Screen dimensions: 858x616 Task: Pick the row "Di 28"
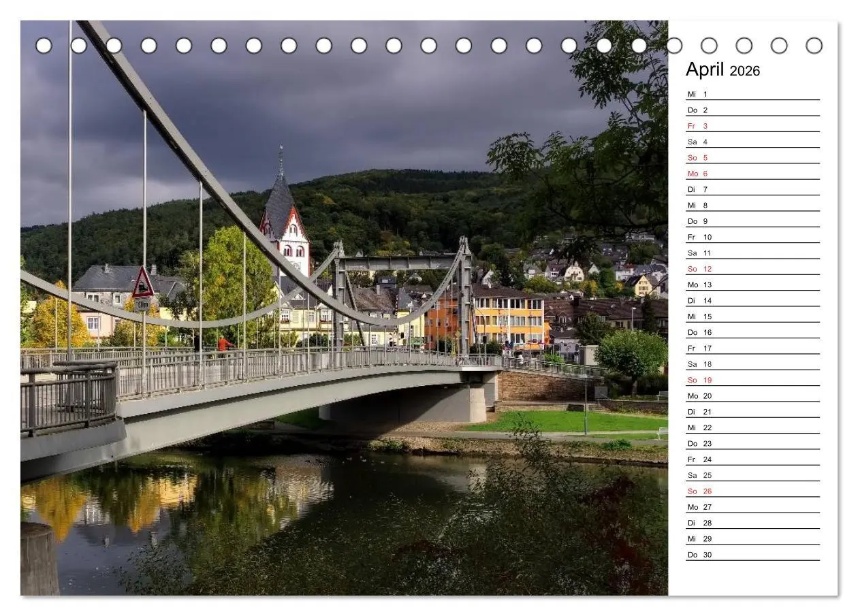(752, 523)
